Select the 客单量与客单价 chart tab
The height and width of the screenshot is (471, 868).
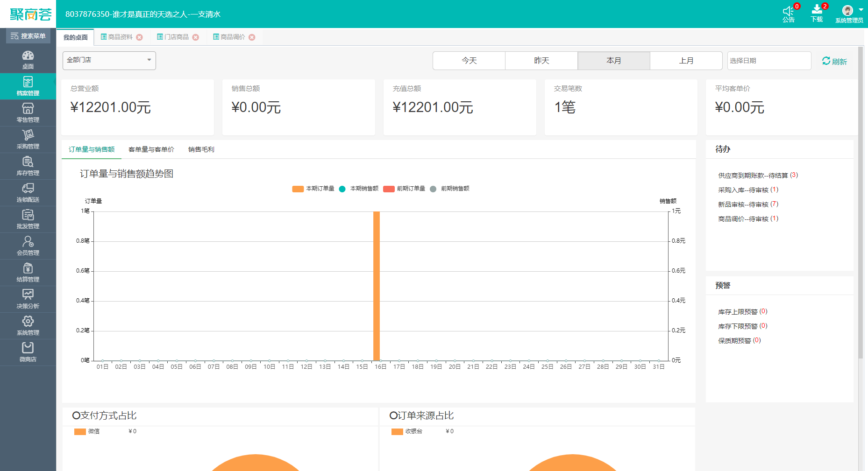pos(151,149)
